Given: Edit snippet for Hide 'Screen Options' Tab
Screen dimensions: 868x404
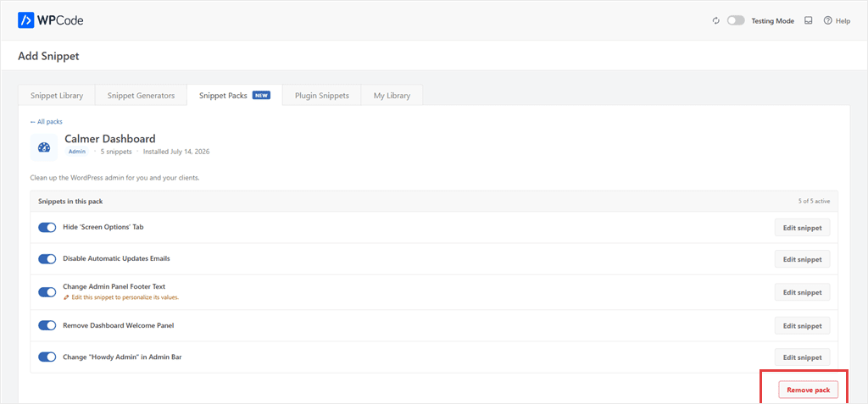Looking at the screenshot, I should pos(802,228).
